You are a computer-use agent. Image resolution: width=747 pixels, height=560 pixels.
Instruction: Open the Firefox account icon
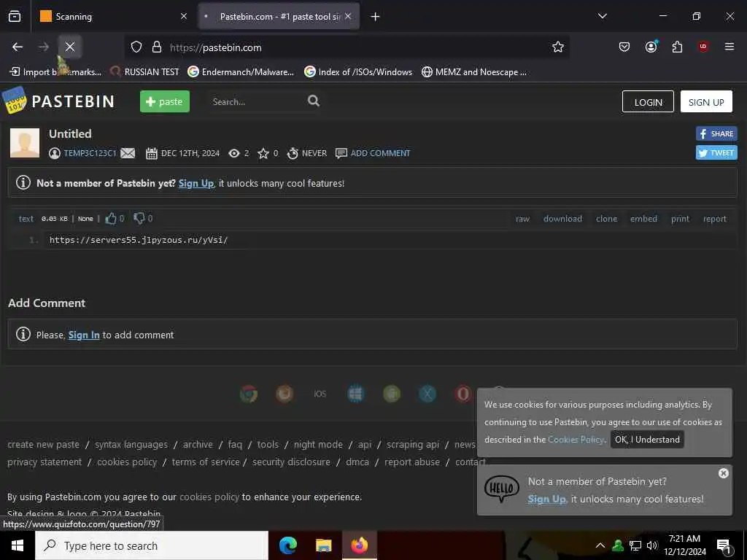tap(651, 46)
